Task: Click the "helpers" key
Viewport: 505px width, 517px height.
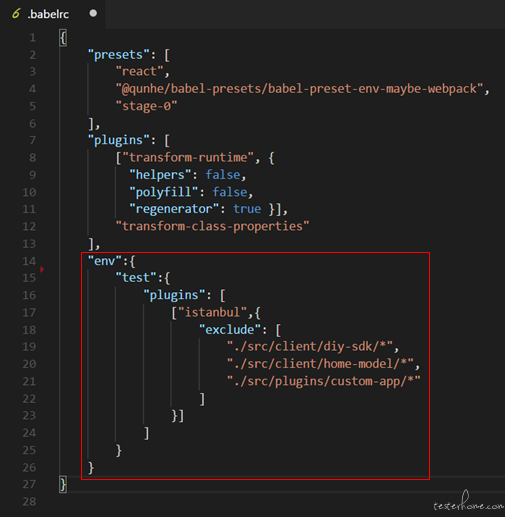Action: [x=160, y=175]
